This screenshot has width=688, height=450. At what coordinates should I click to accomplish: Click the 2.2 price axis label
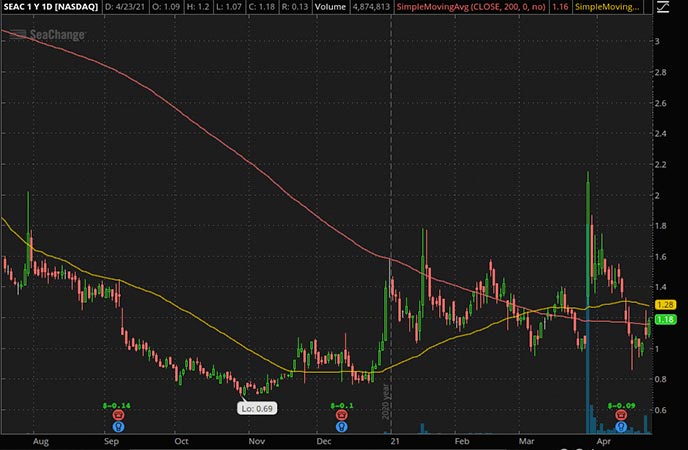point(660,164)
